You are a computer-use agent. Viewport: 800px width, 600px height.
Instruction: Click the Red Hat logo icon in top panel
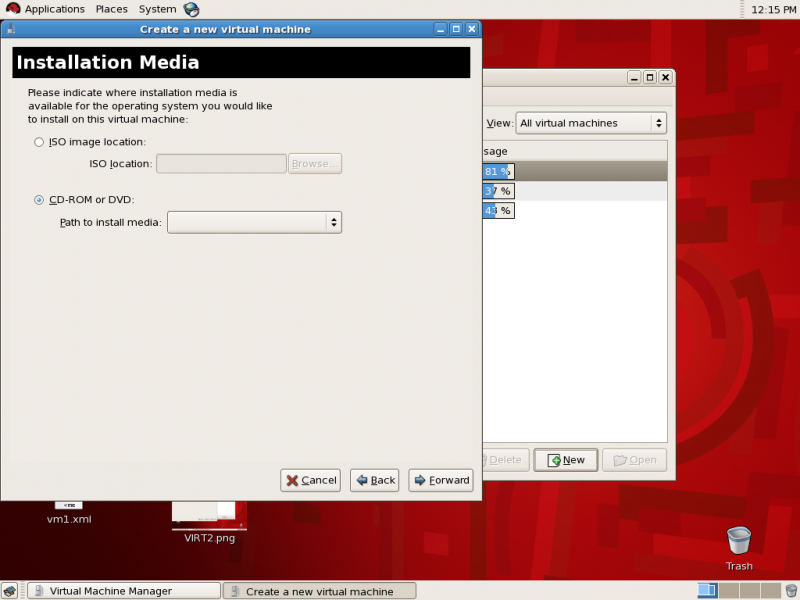coord(12,9)
